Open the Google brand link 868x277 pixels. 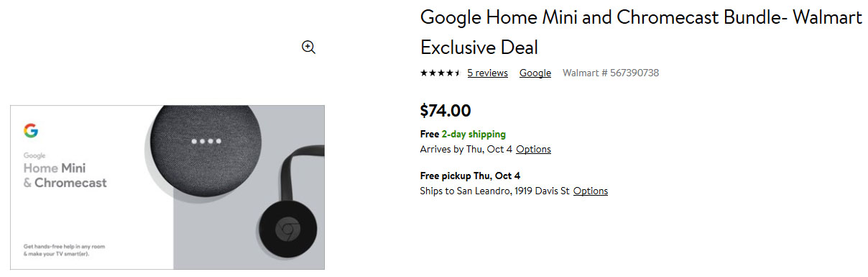(x=535, y=73)
